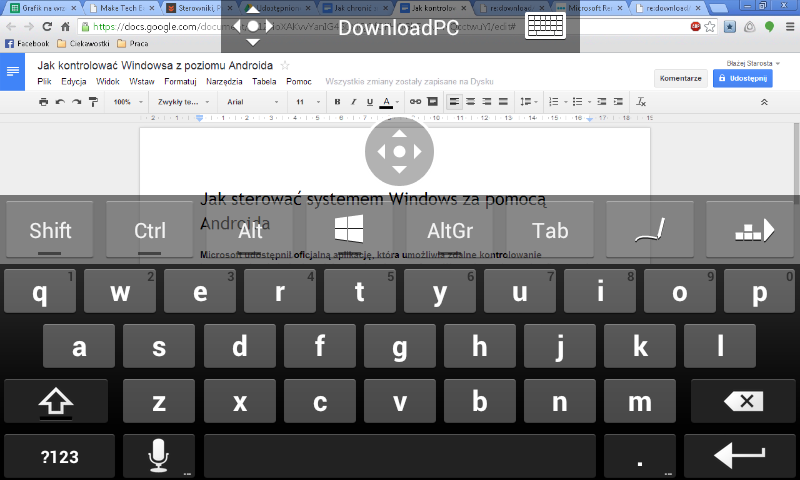
Task: Justify the text
Action: [503, 102]
